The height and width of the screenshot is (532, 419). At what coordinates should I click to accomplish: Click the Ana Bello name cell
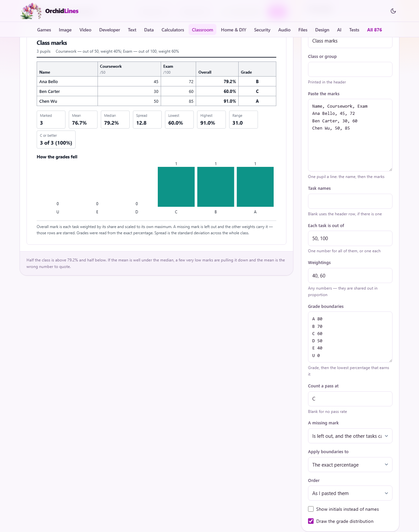click(67, 81)
